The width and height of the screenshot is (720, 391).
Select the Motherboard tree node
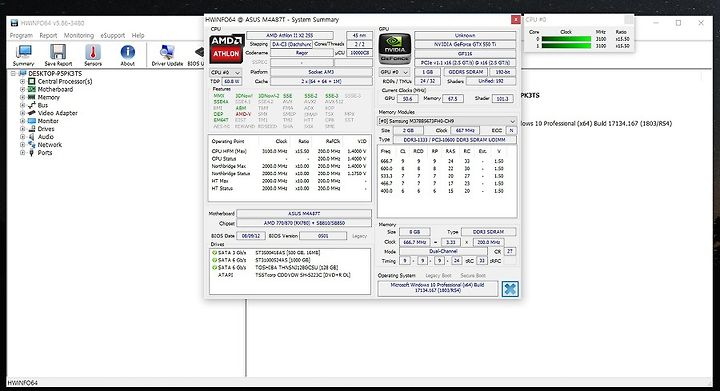(x=55, y=89)
